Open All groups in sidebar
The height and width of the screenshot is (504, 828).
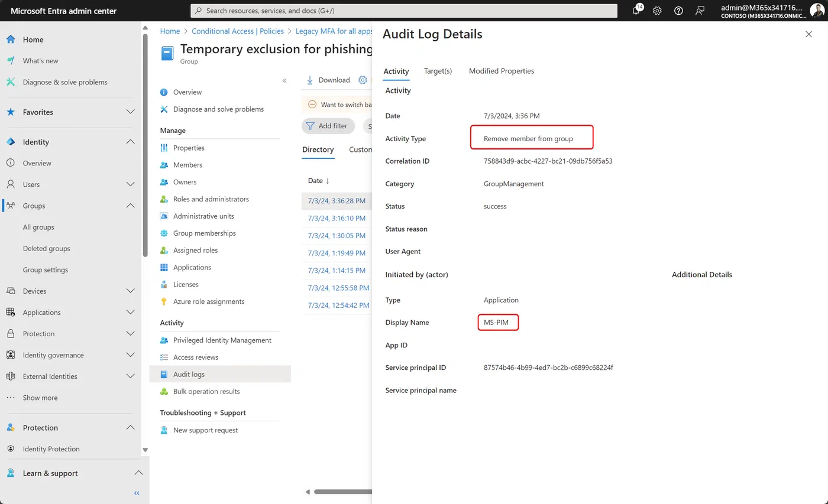[x=38, y=227]
